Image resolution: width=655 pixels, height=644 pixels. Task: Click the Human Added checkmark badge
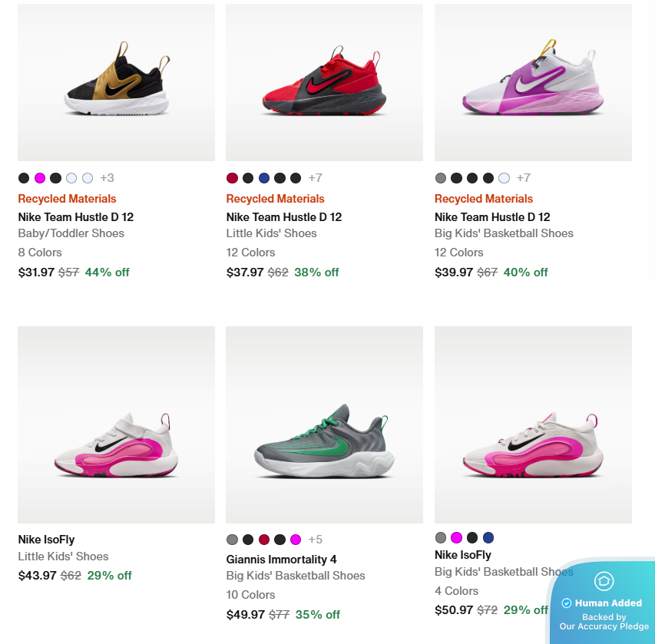tap(567, 603)
